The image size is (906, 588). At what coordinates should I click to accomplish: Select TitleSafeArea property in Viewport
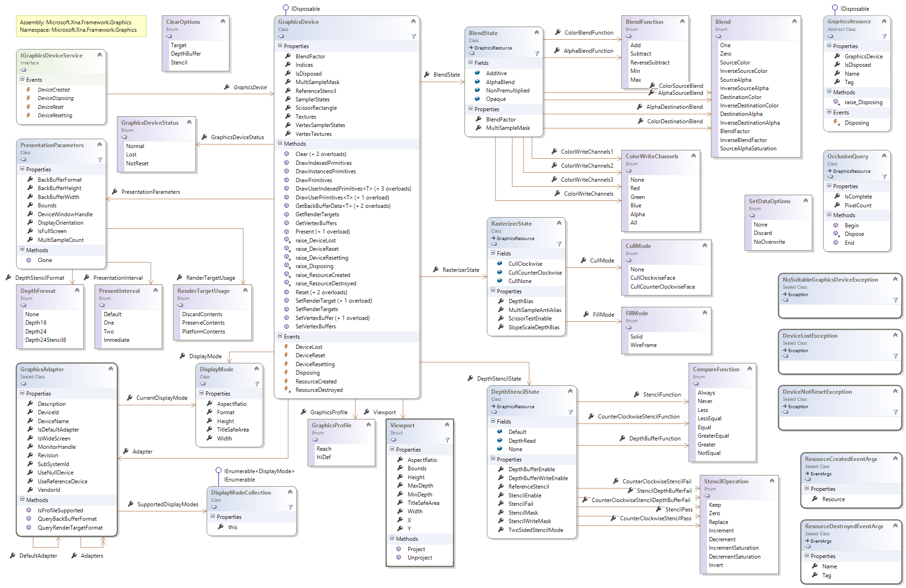click(423, 503)
